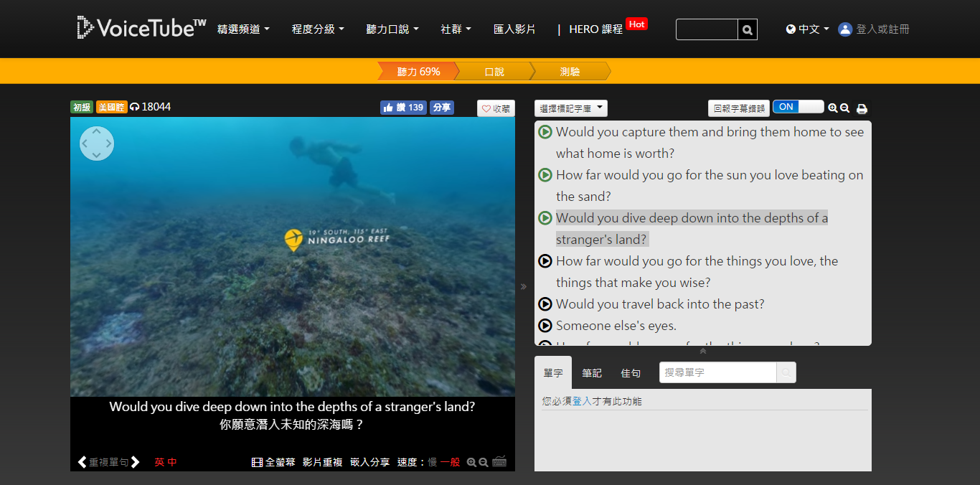Screen dimensions: 980x485
Task: Switch to 佳句 tab
Action: [x=631, y=373]
